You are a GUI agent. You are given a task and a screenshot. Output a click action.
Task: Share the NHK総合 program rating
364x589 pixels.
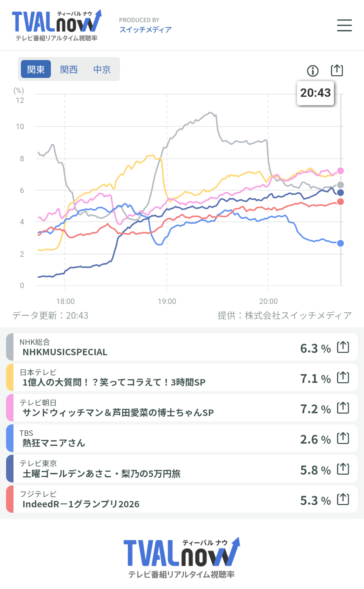pos(343,347)
